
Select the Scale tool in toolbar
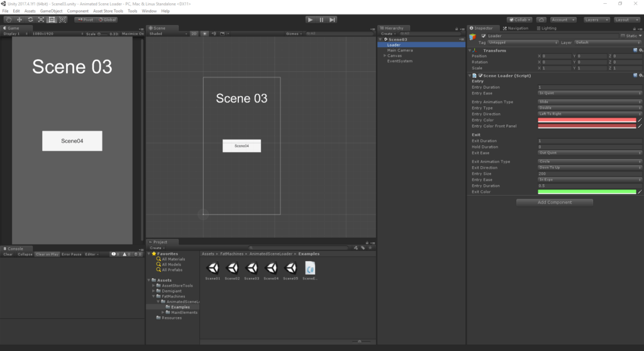41,19
